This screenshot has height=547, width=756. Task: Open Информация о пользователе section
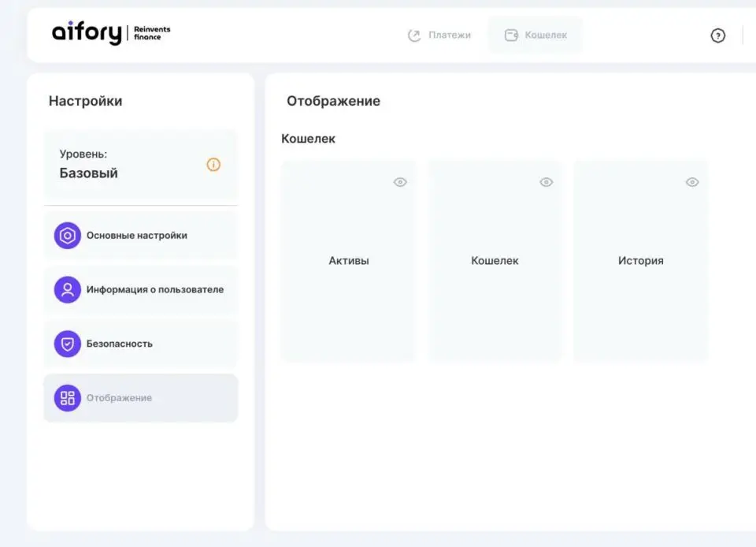[140, 289]
